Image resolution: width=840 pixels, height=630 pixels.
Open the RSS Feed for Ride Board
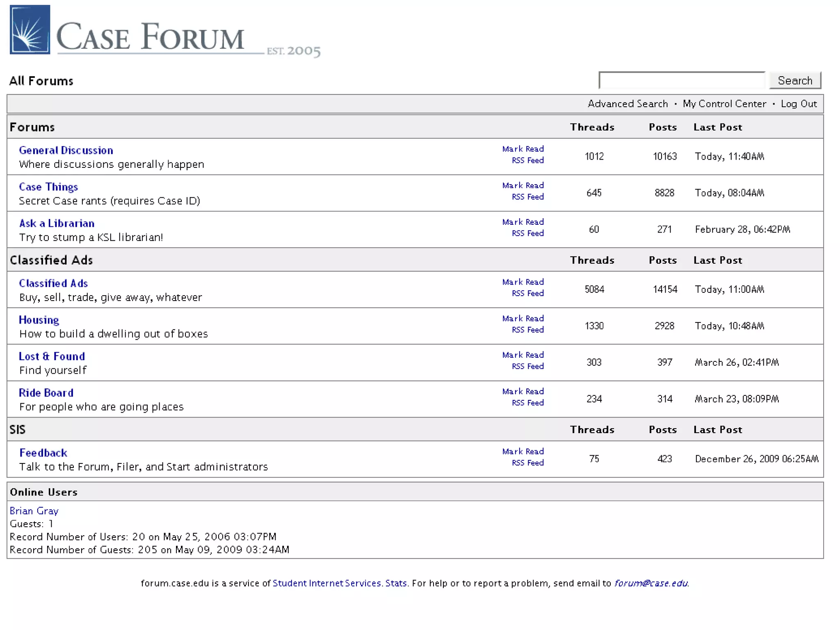coord(527,403)
